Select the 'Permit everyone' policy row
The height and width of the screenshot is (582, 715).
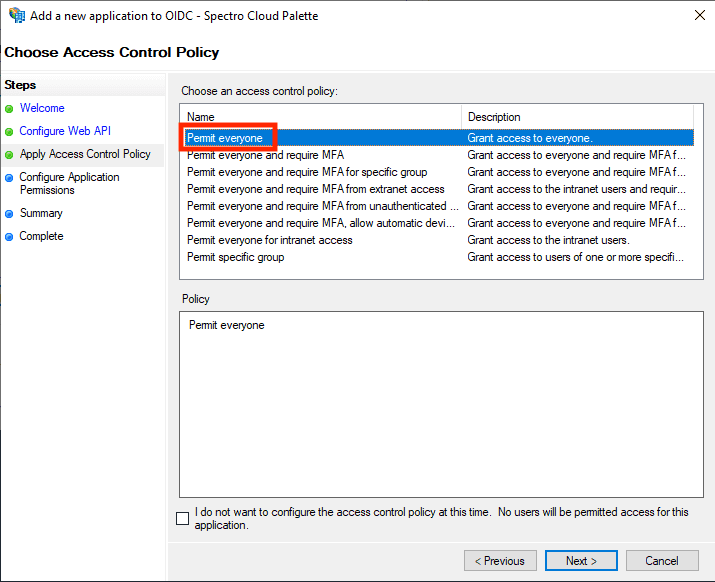[x=439, y=138]
